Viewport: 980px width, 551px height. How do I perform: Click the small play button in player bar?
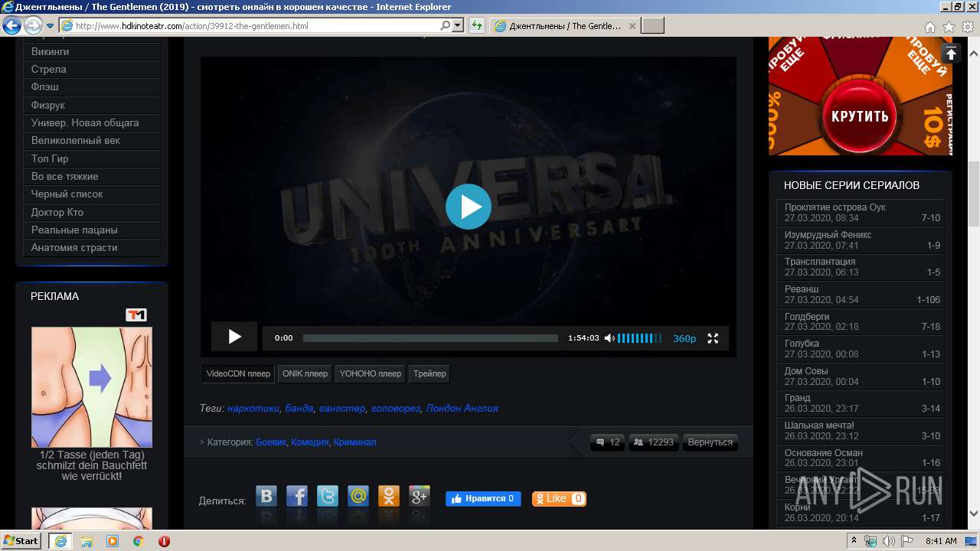(x=234, y=337)
